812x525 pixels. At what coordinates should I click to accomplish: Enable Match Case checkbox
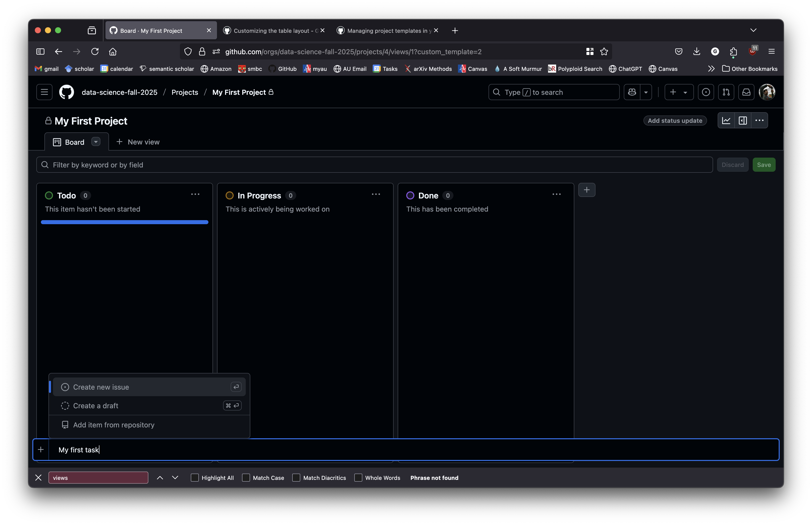246,478
